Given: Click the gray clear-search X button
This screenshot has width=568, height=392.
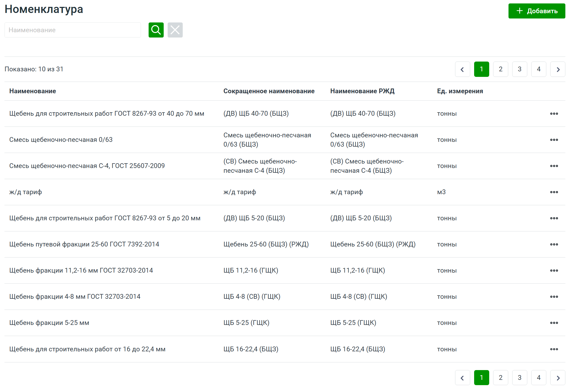Looking at the screenshot, I should 175,30.
